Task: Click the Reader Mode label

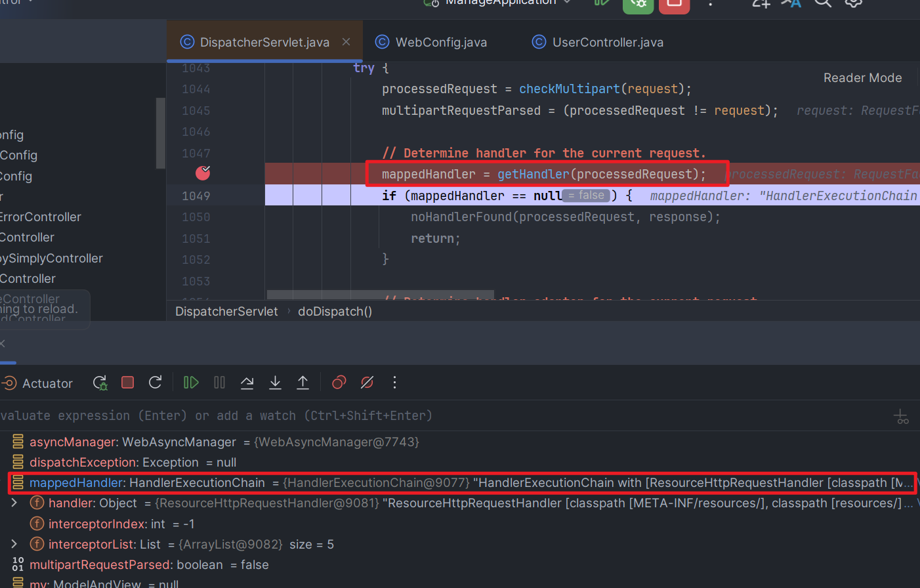Action: [x=862, y=77]
